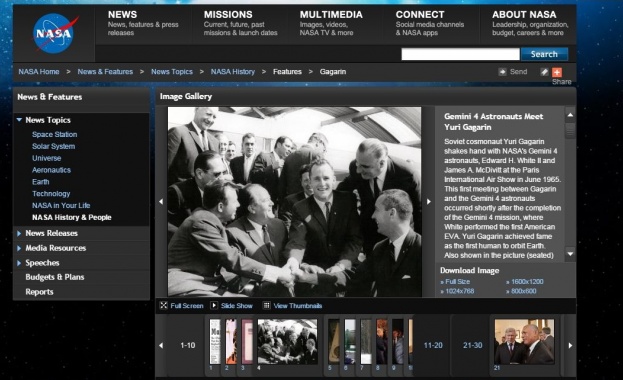Open Universe topic

coord(46,158)
